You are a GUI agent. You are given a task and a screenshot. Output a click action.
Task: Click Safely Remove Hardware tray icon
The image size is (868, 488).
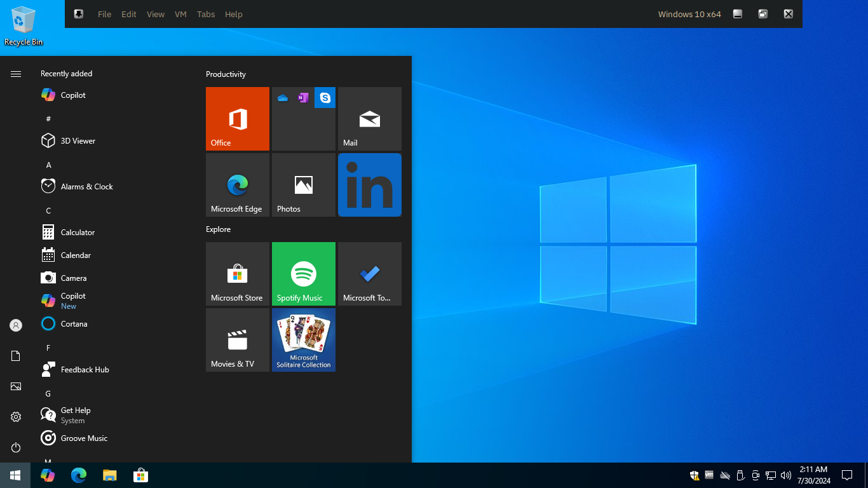tap(740, 475)
